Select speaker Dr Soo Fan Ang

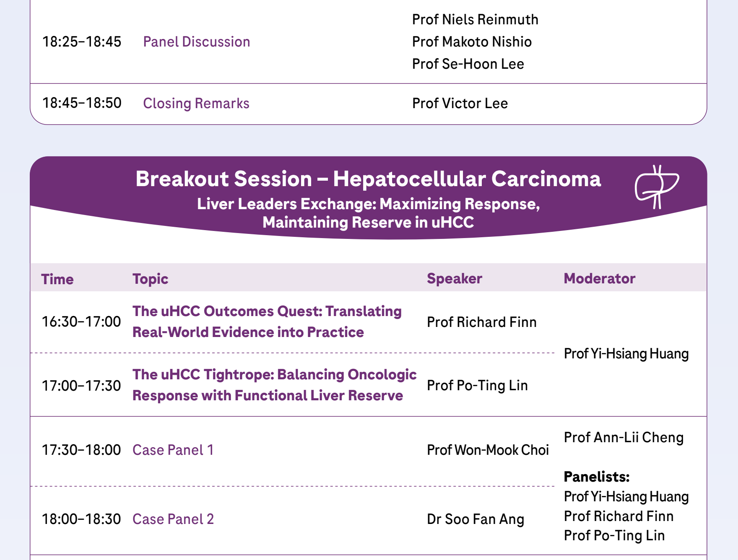pos(476,519)
